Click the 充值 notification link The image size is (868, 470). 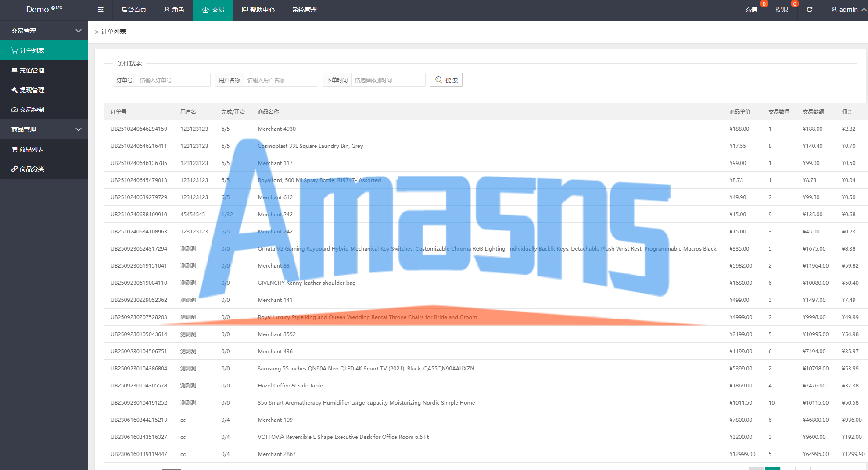[x=751, y=10]
